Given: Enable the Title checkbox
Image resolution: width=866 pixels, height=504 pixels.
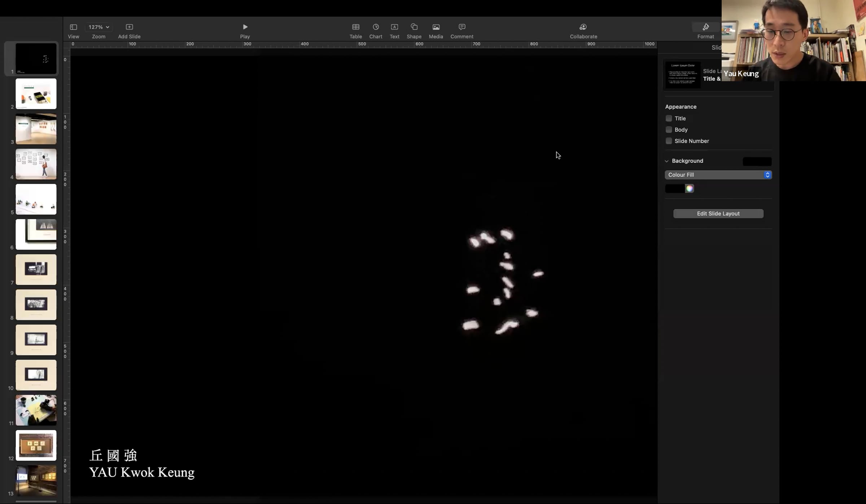Looking at the screenshot, I should pos(669,118).
